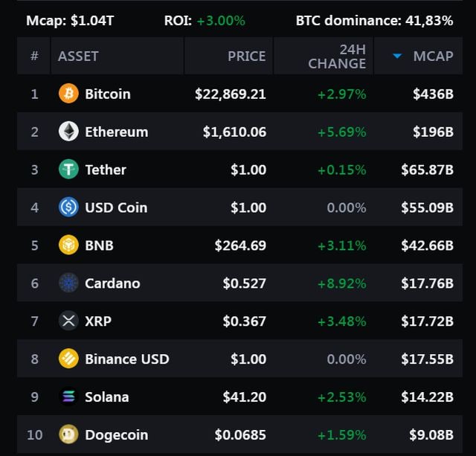Sort by the ASSET column header

pos(78,56)
